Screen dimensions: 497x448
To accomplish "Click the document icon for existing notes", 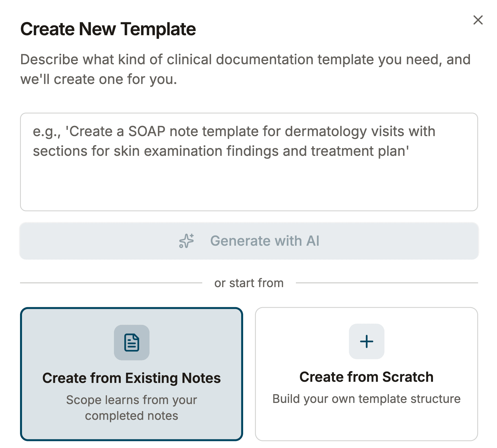I will point(132,342).
